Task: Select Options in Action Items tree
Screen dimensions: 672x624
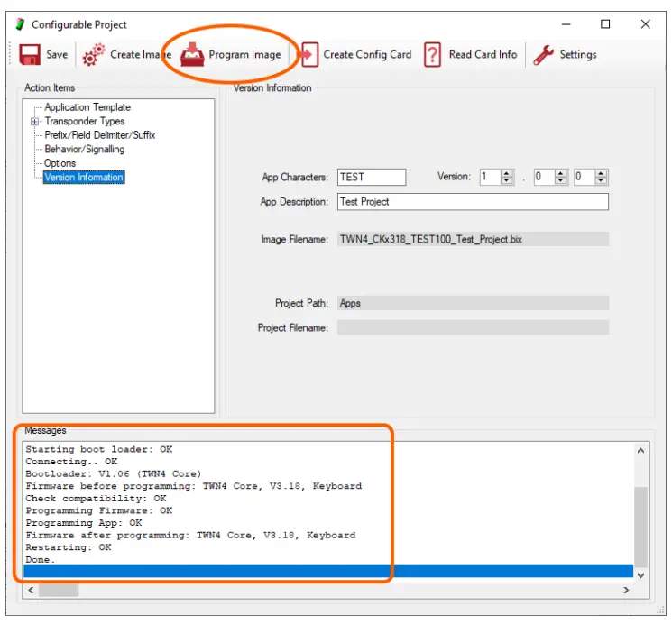Action: coord(60,163)
